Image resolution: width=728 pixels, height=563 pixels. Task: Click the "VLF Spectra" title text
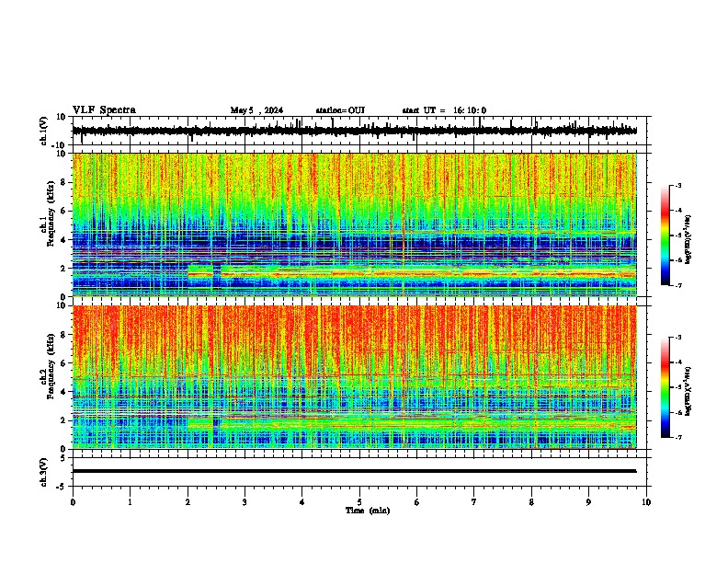point(104,109)
